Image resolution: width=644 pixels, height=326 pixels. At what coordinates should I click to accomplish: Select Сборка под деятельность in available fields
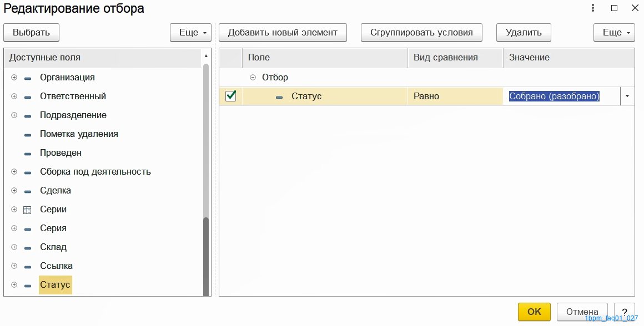pos(95,172)
